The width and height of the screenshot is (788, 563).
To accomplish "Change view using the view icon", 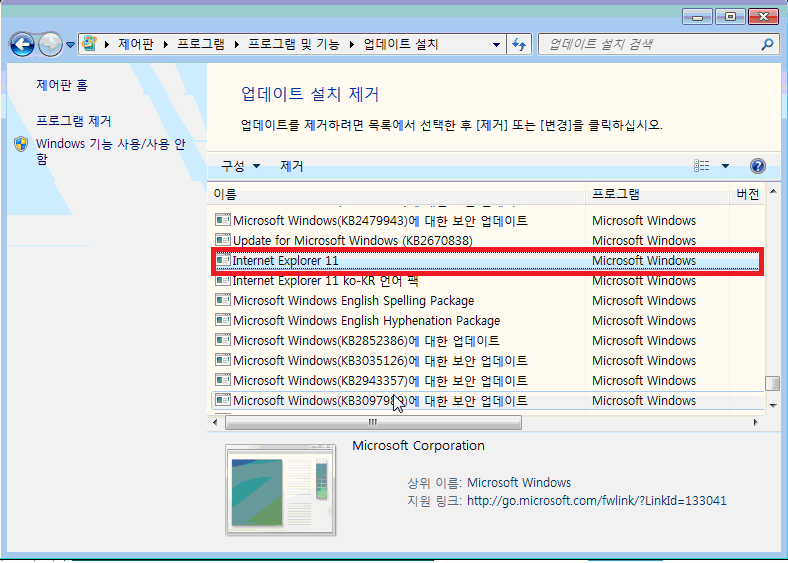I will tap(702, 165).
